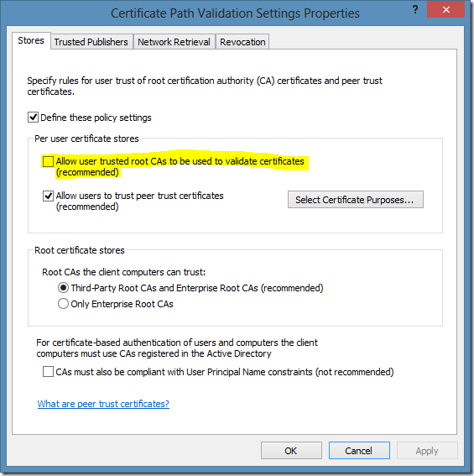Click the dialog title bar text
This screenshot has width=474, height=476.
235,13
